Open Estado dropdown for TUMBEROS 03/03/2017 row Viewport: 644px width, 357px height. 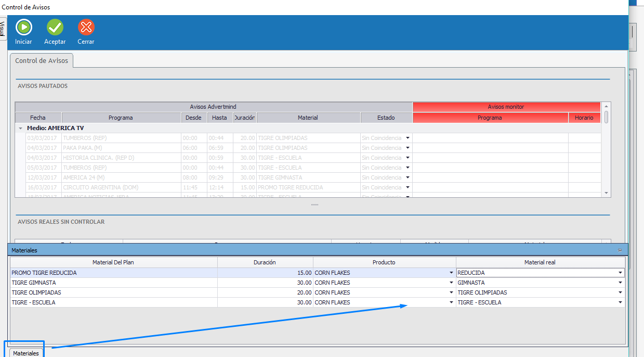(x=408, y=138)
